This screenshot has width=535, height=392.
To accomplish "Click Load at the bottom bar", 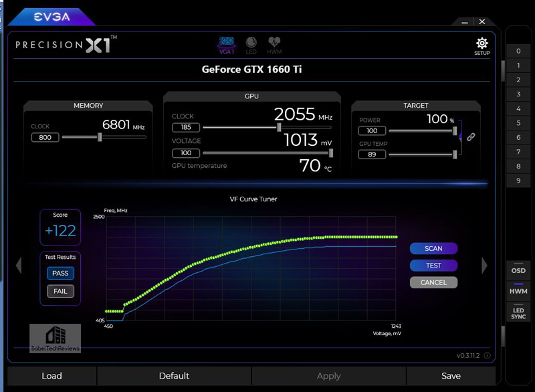I will 52,376.
